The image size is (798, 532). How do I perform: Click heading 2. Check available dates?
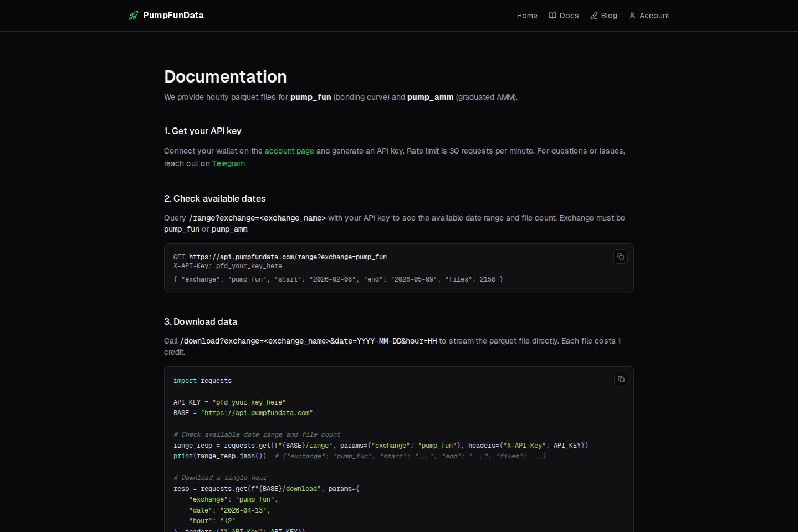pyautogui.click(x=215, y=198)
